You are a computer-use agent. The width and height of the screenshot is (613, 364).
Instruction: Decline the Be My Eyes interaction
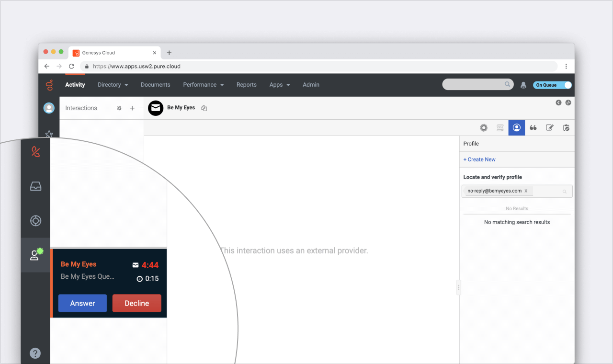(x=137, y=303)
